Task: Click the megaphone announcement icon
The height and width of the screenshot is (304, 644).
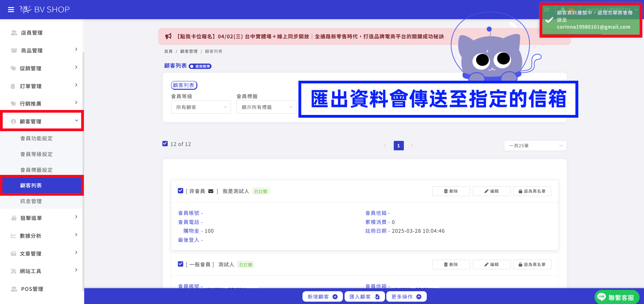Action: (168, 36)
